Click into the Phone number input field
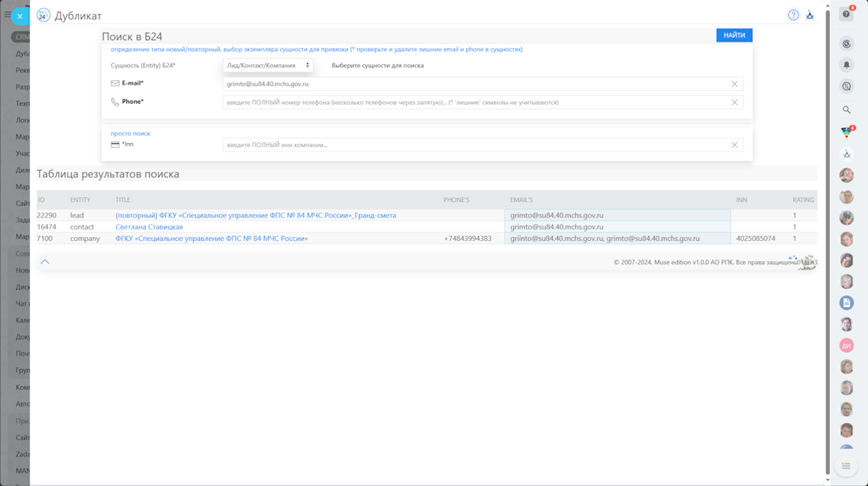Image resolution: width=868 pixels, height=486 pixels. (472, 102)
